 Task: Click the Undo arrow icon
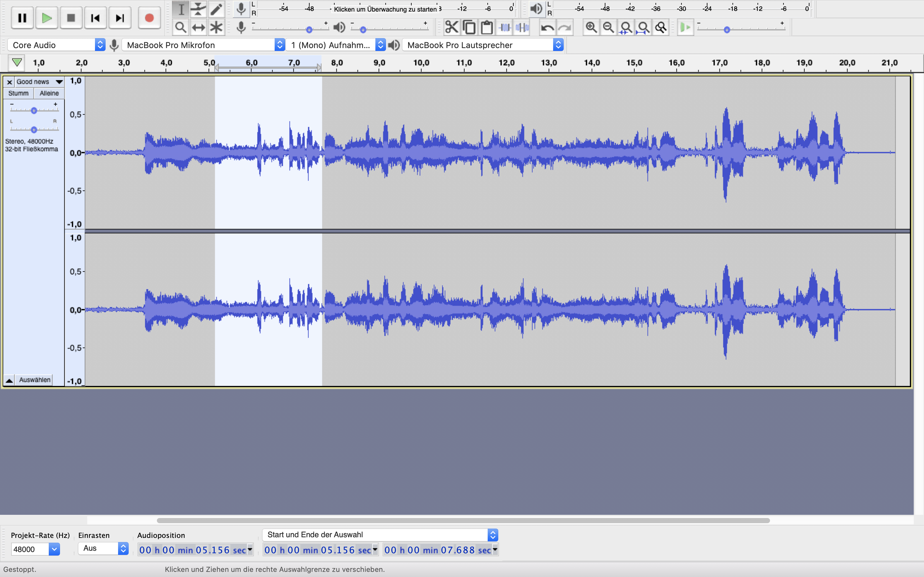coord(548,28)
